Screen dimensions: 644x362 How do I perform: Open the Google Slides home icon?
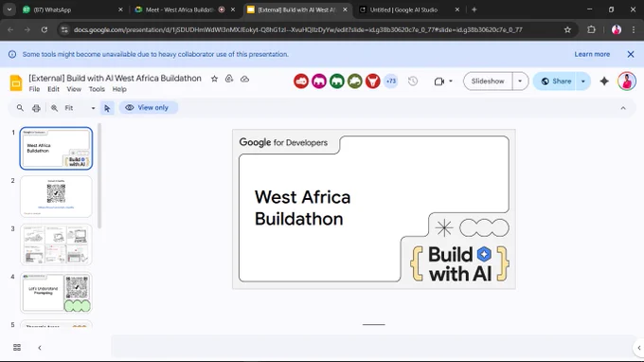click(x=16, y=83)
